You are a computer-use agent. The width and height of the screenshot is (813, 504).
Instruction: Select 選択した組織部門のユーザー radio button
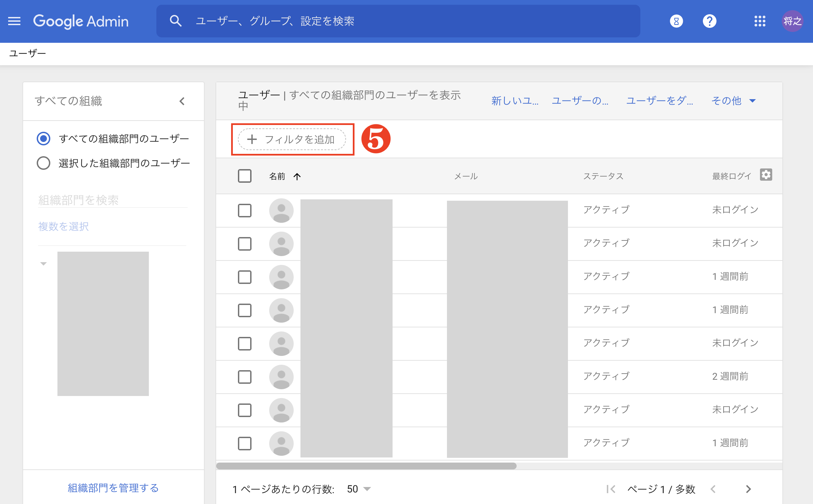(x=44, y=163)
